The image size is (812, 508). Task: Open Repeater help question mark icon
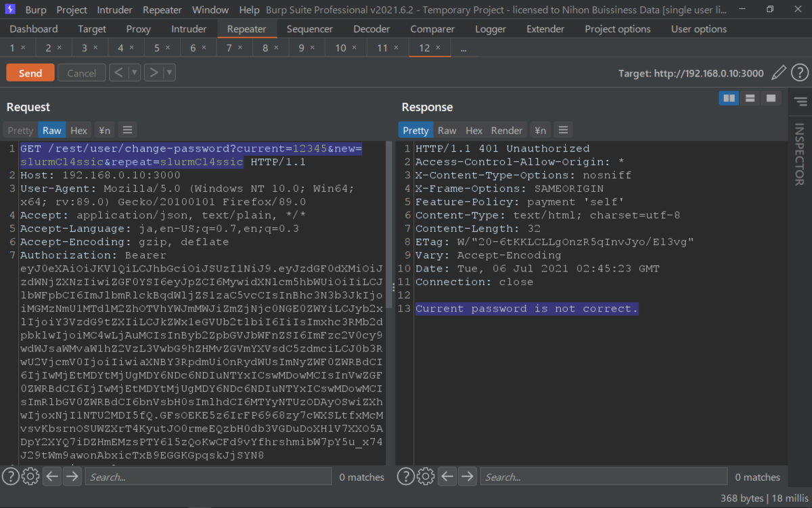click(799, 72)
